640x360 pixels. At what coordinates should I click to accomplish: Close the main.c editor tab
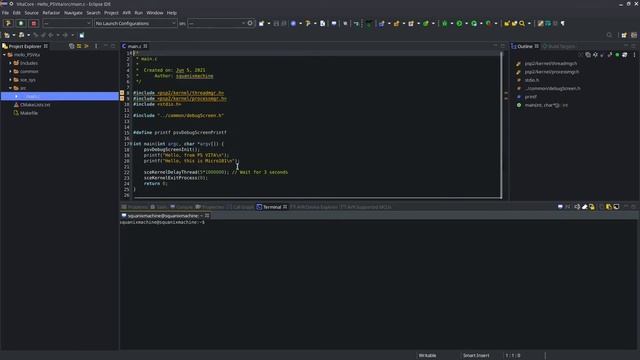coord(145,46)
